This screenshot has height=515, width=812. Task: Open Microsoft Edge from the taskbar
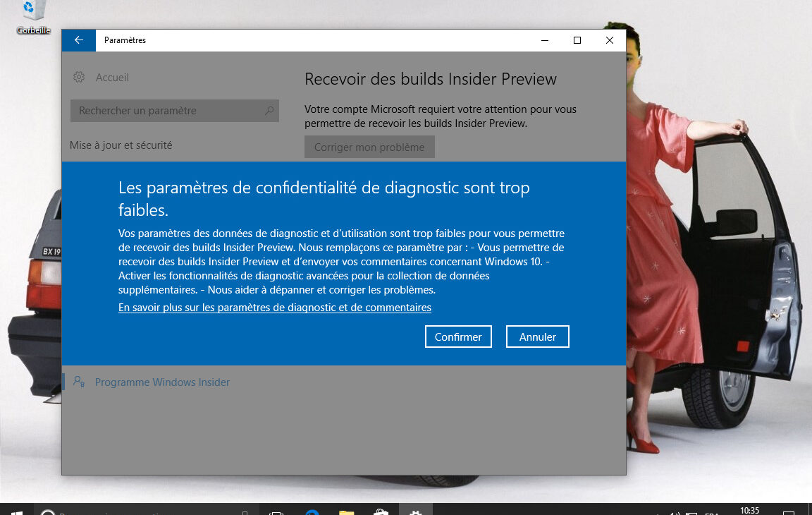[x=311, y=509]
